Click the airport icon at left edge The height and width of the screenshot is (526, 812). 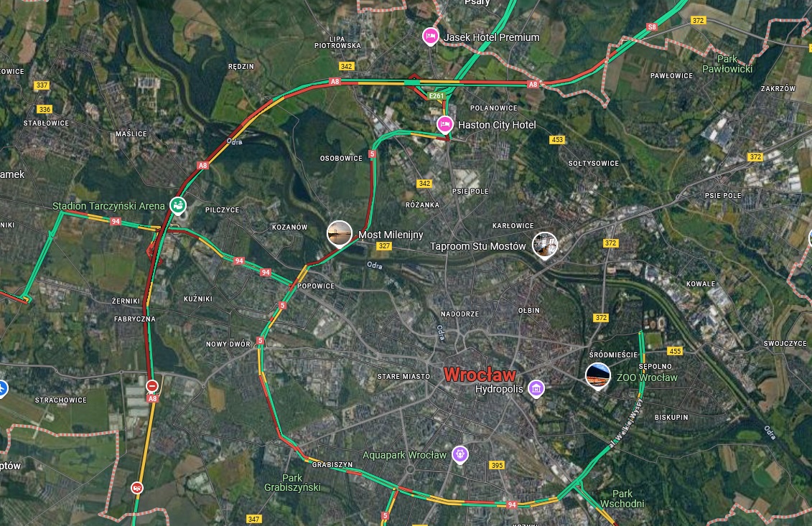[x=2, y=388]
